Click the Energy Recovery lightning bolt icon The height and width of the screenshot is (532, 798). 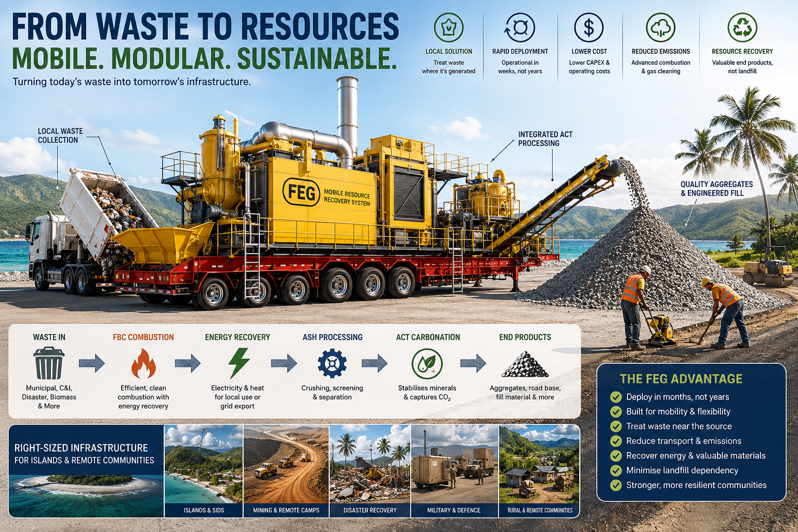coord(239,363)
